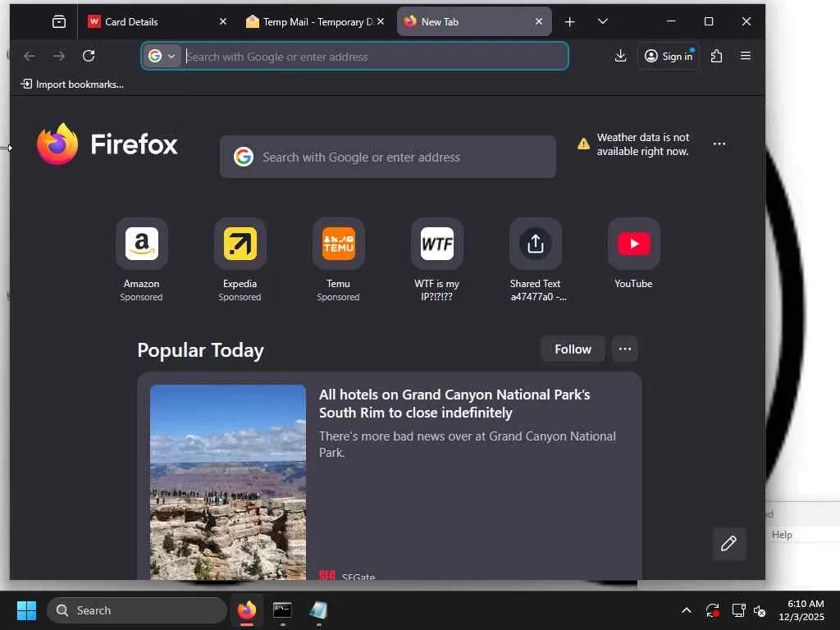Close the Card Details tab
Viewport: 840px width, 630px height.
click(x=223, y=21)
